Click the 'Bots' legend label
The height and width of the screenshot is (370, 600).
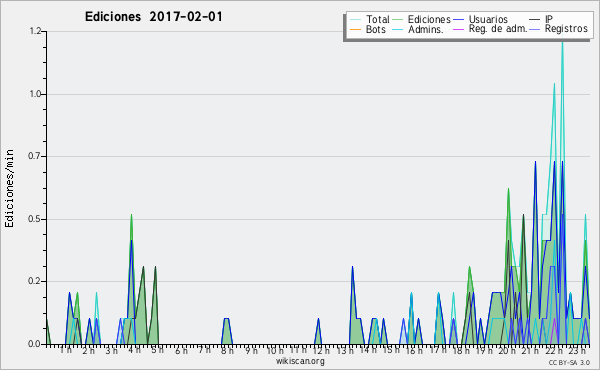376,29
